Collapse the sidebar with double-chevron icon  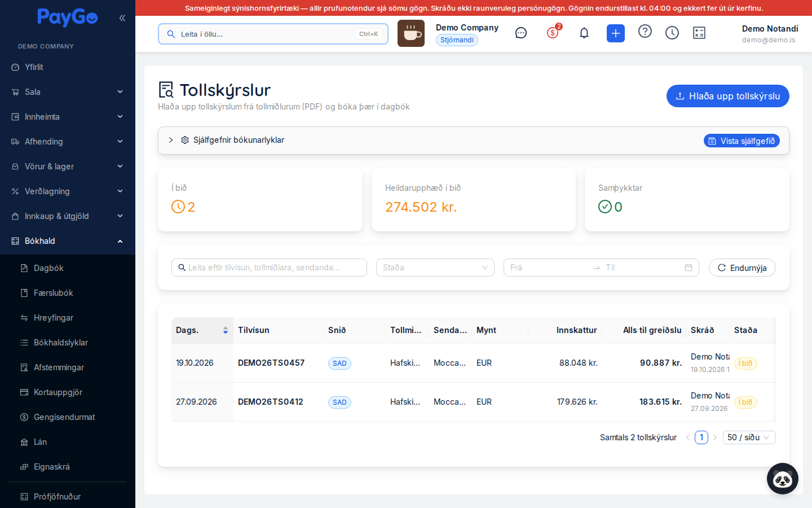(x=122, y=18)
